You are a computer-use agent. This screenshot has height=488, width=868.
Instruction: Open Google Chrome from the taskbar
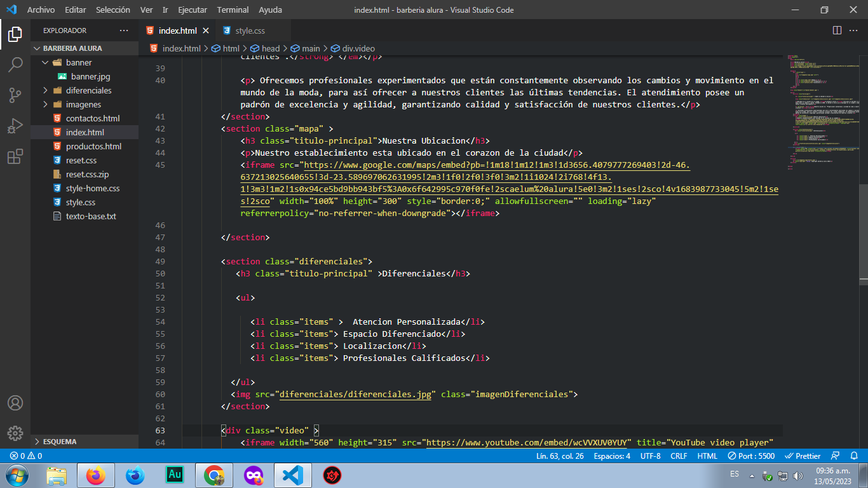214,475
